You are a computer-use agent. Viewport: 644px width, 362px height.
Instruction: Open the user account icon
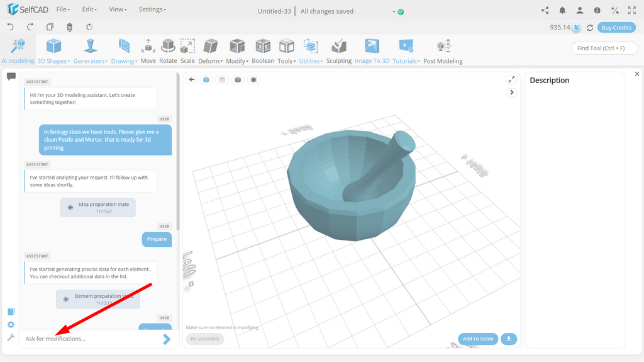(579, 11)
